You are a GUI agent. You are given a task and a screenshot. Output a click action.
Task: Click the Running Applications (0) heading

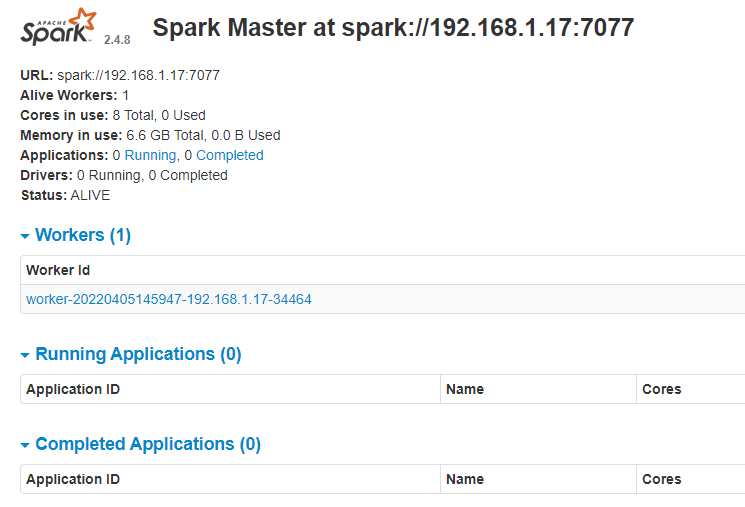click(138, 354)
